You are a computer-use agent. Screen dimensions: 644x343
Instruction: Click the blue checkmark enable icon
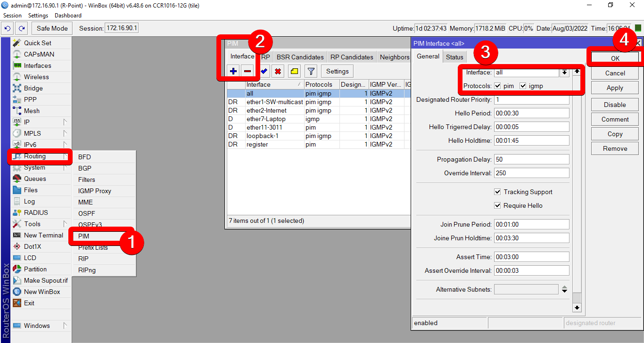[x=264, y=71]
